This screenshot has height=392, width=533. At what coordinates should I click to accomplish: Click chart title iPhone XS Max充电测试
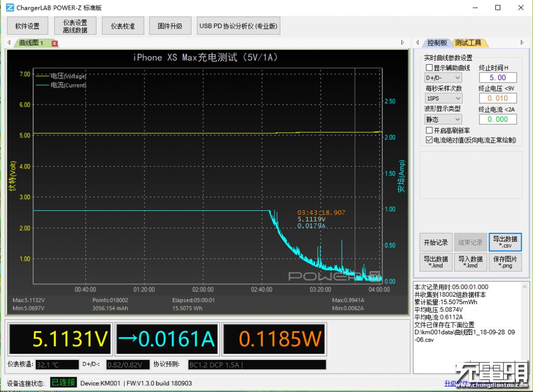click(x=205, y=57)
